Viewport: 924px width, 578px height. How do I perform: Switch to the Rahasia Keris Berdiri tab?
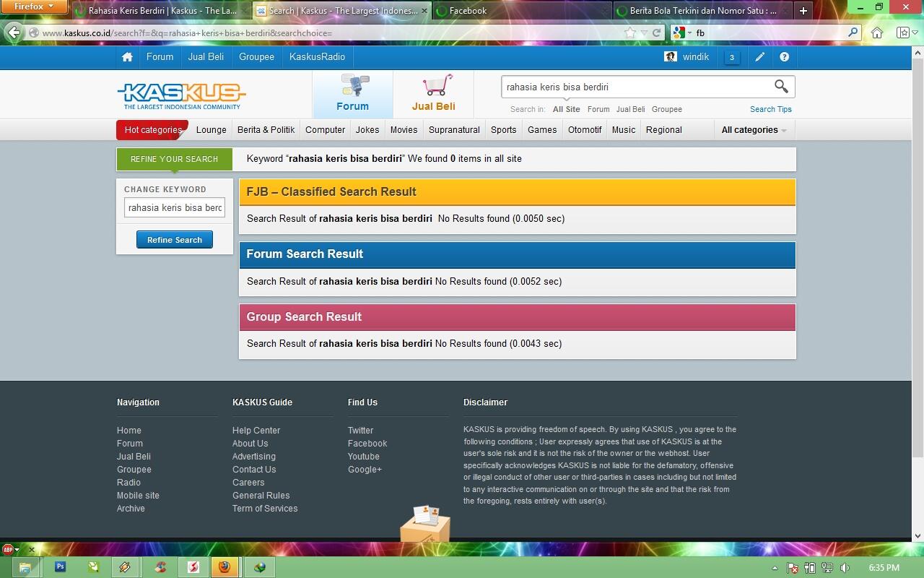click(162, 11)
